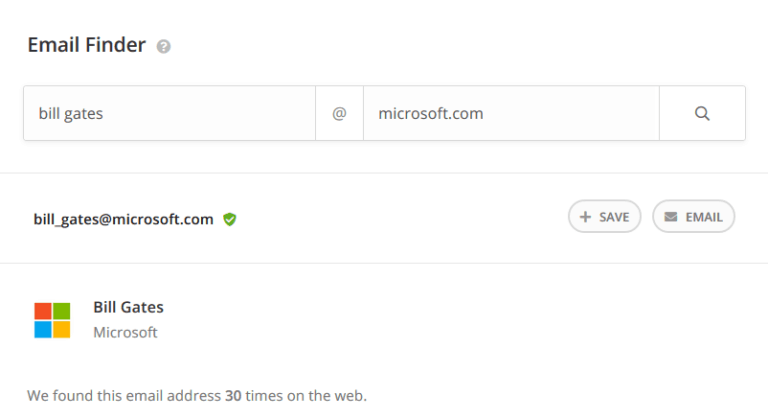Click the @ symbol between the fields
This screenshot has height=418, width=768.
(339, 113)
